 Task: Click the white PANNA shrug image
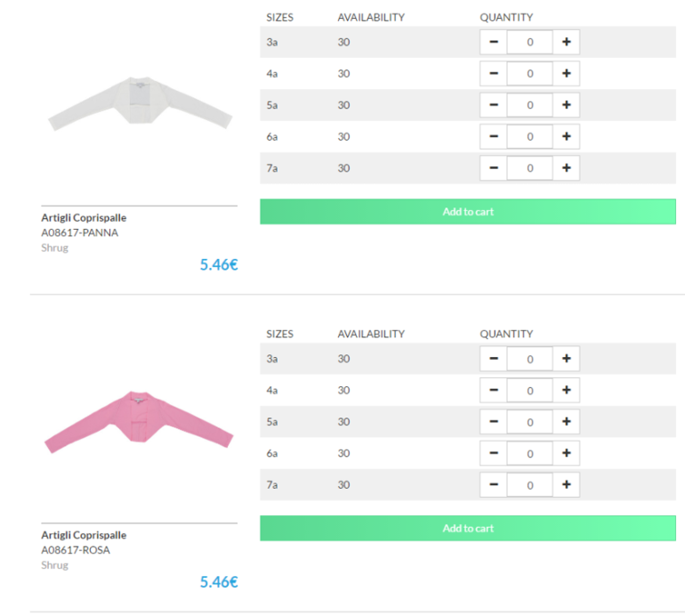click(x=140, y=105)
